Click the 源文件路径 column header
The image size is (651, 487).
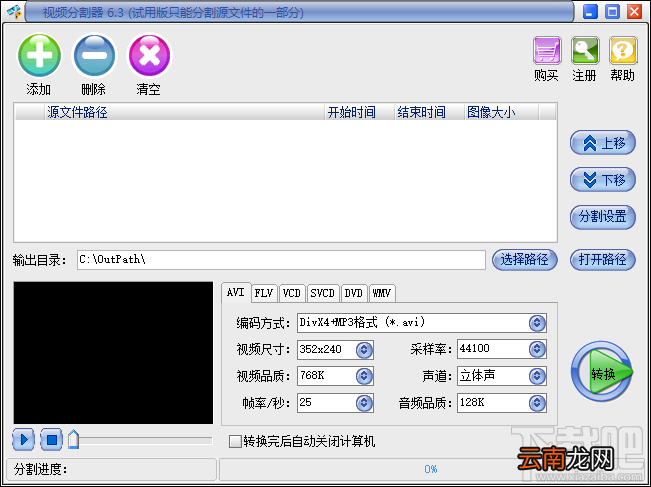pos(184,112)
